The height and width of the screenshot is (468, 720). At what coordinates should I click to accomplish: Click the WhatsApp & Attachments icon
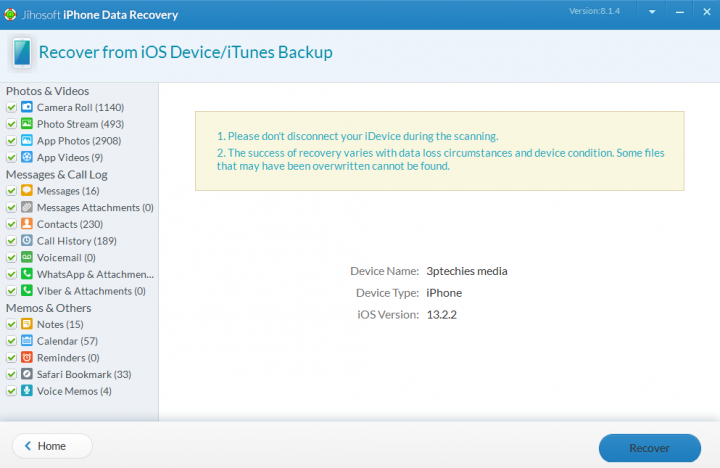[27, 274]
